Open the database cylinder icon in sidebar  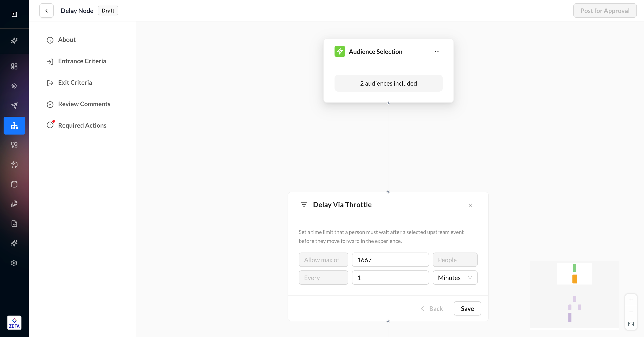14,184
